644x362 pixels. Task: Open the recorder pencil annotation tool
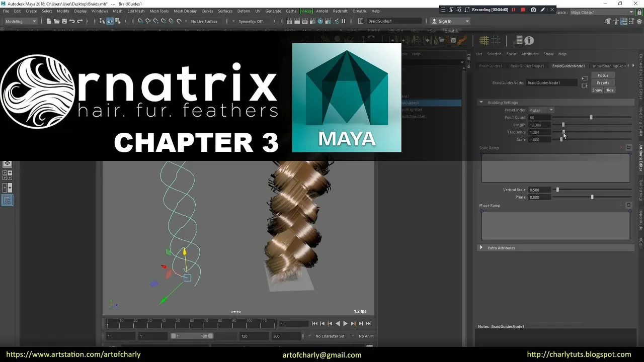coord(542,10)
